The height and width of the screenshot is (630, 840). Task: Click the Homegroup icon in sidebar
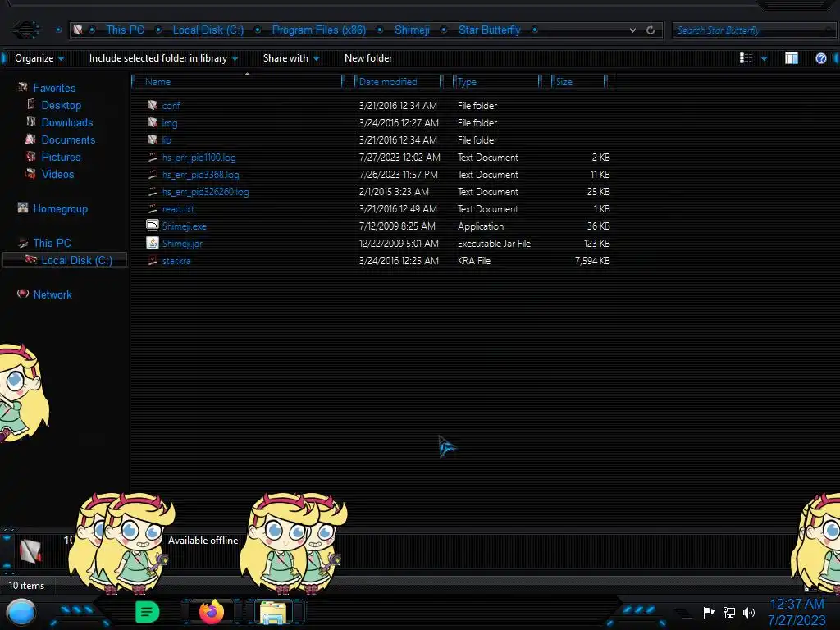(22, 208)
